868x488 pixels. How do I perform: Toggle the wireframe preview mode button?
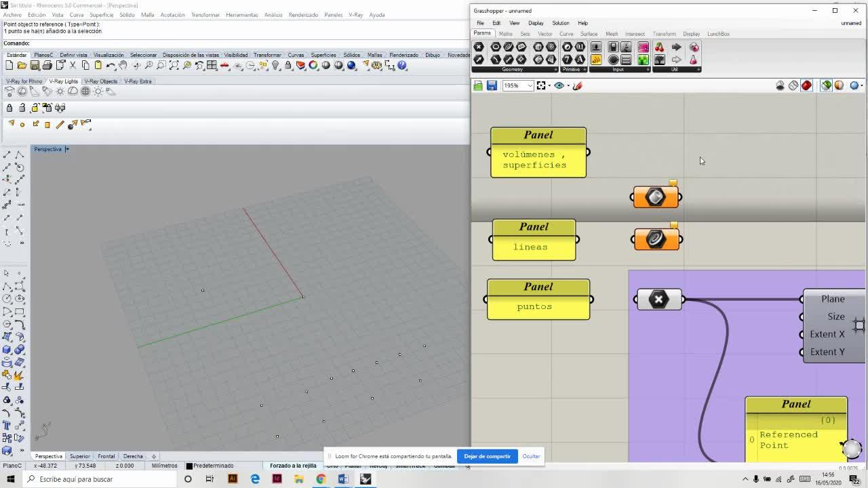pyautogui.click(x=793, y=85)
